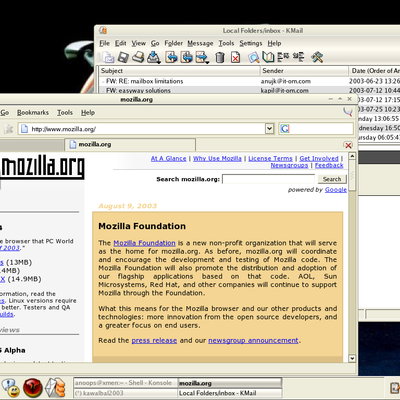Switch to Shell - Konsole taskbar entry
Image resolution: width=400 pixels, height=400 pixels.
pyautogui.click(x=125, y=383)
